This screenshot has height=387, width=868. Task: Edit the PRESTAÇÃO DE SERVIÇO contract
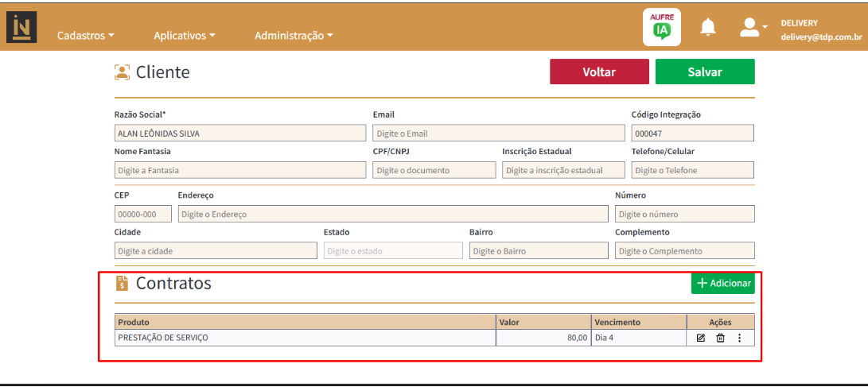tap(701, 338)
